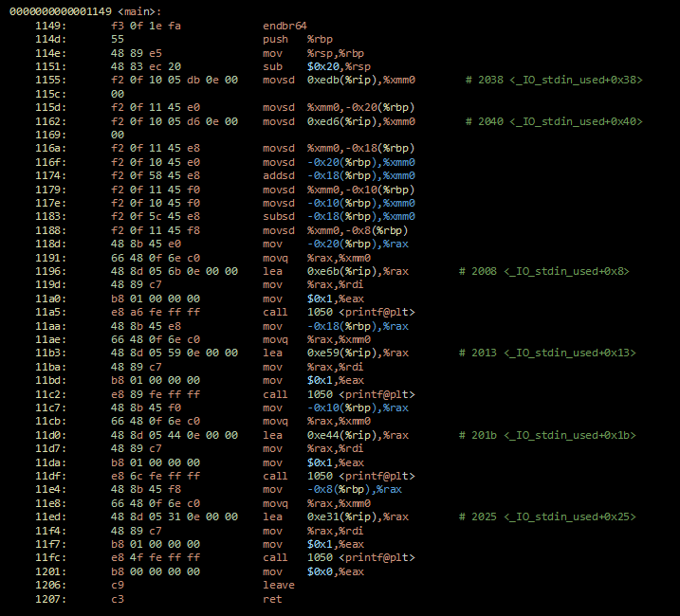
Task: Select the addsd -0x18(%rbp),%xmm0 instruction
Action: click(339, 175)
